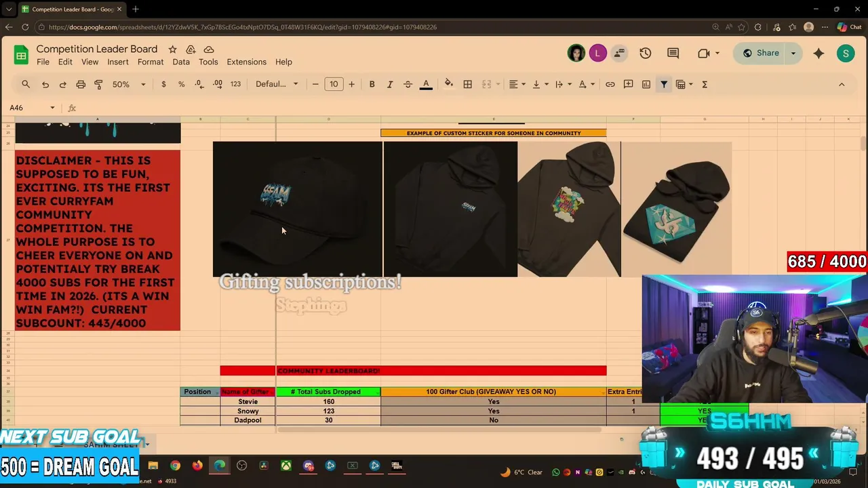
Task: Print the spreadsheet
Action: (x=81, y=84)
